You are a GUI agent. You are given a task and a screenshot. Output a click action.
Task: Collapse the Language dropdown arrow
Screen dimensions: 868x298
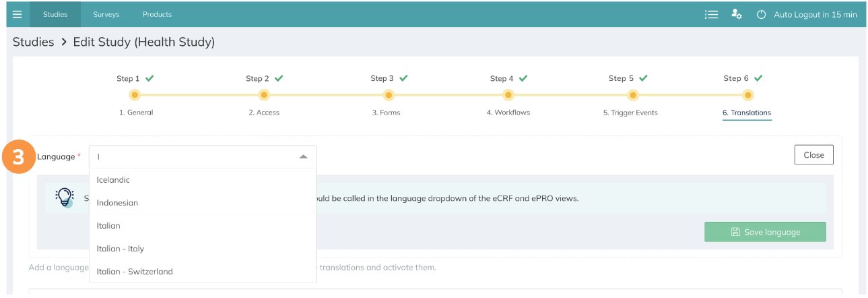pyautogui.click(x=303, y=156)
